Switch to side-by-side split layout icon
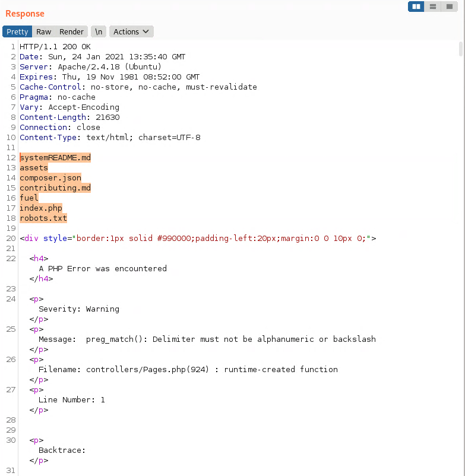465x476 pixels. click(x=416, y=7)
